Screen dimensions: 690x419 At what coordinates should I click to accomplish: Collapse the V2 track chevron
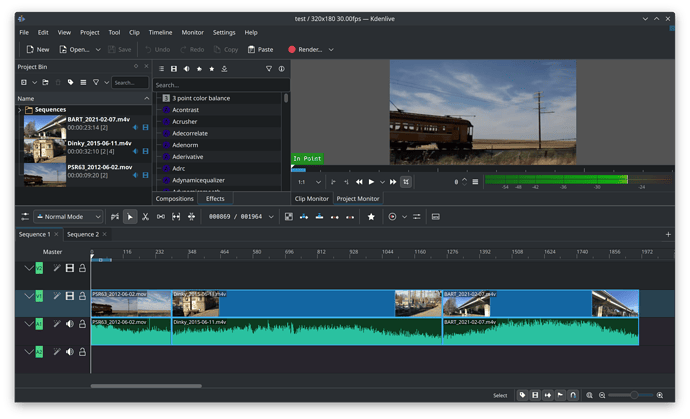(29, 268)
